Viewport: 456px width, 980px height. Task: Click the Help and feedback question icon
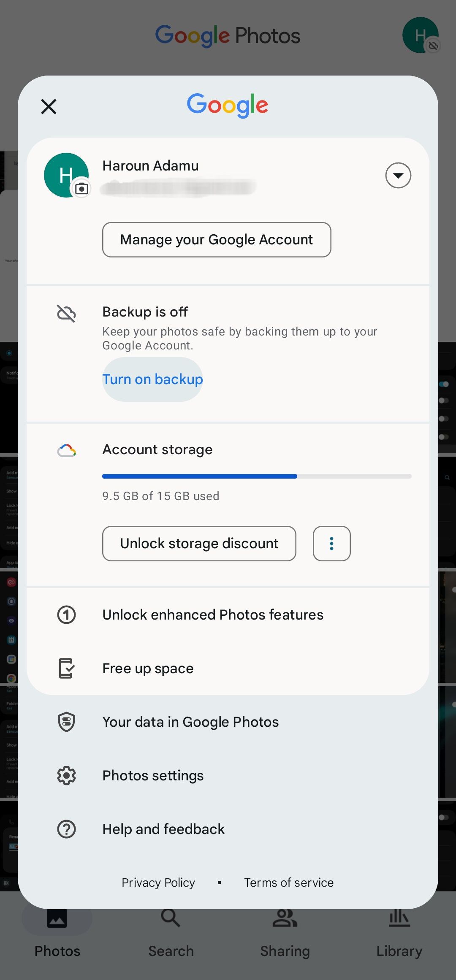66,829
